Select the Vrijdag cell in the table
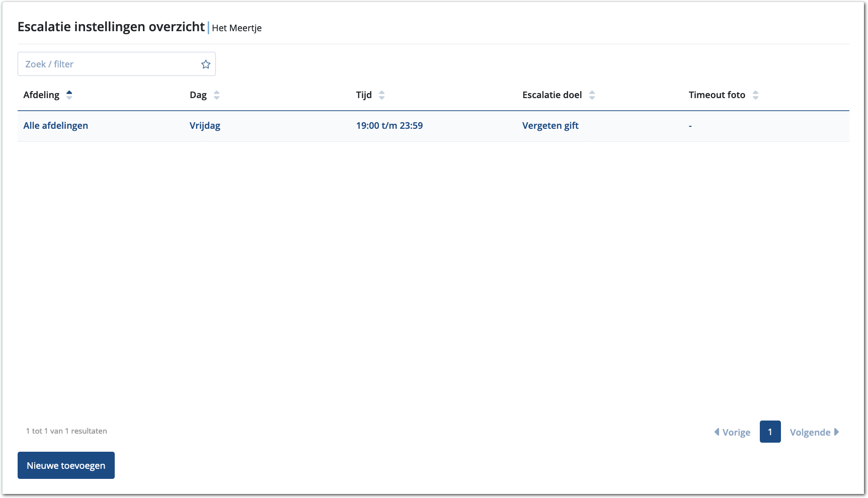Viewport: 868px width, 498px height. pyautogui.click(x=205, y=126)
